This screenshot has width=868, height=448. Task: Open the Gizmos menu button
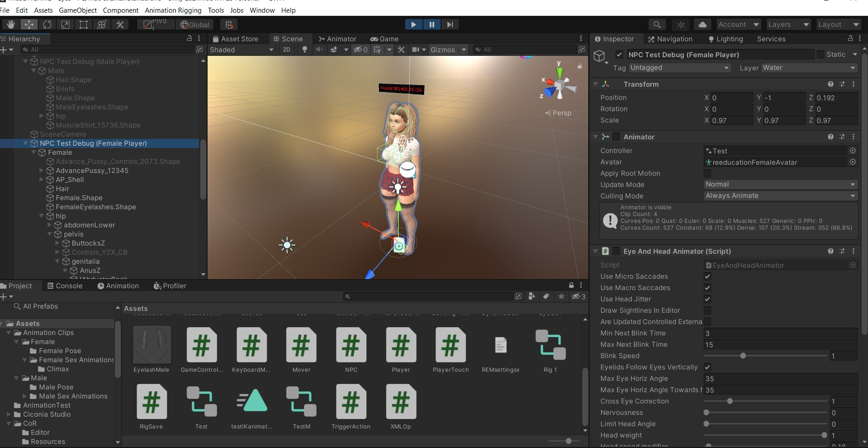[443, 50]
